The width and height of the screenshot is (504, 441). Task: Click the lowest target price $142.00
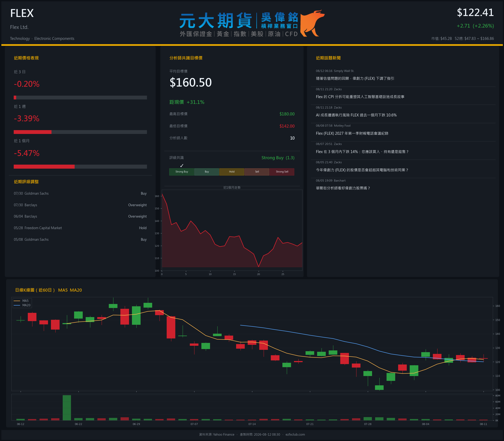click(287, 126)
